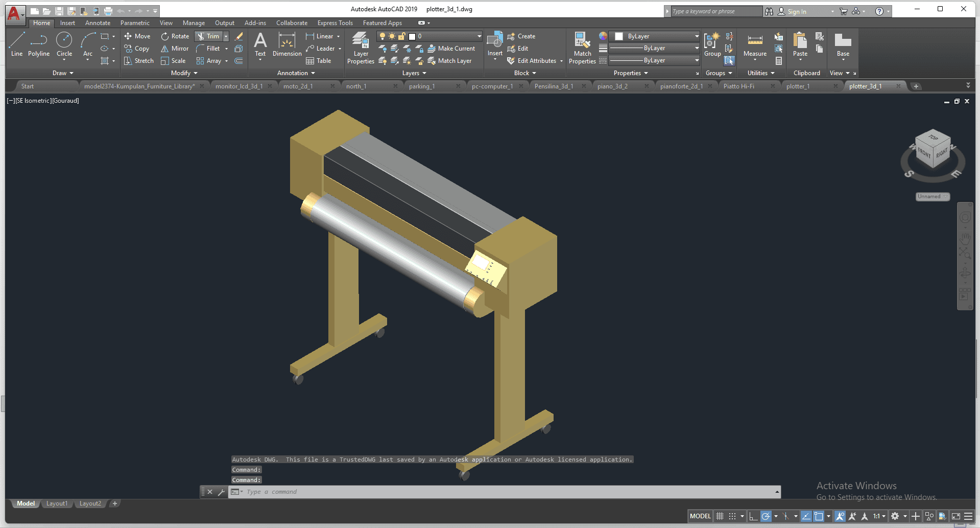
Task: Select the Line drawing tool
Action: [x=16, y=43]
